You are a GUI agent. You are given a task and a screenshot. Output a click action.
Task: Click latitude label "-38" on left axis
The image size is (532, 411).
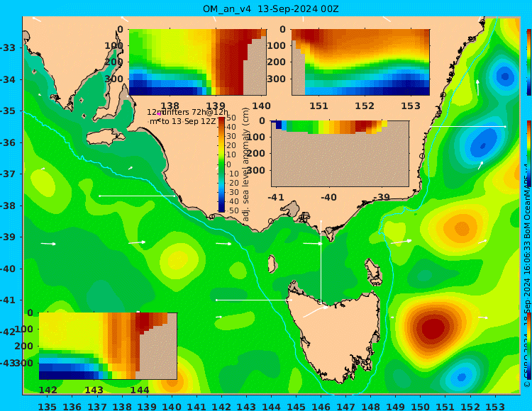coord(9,205)
